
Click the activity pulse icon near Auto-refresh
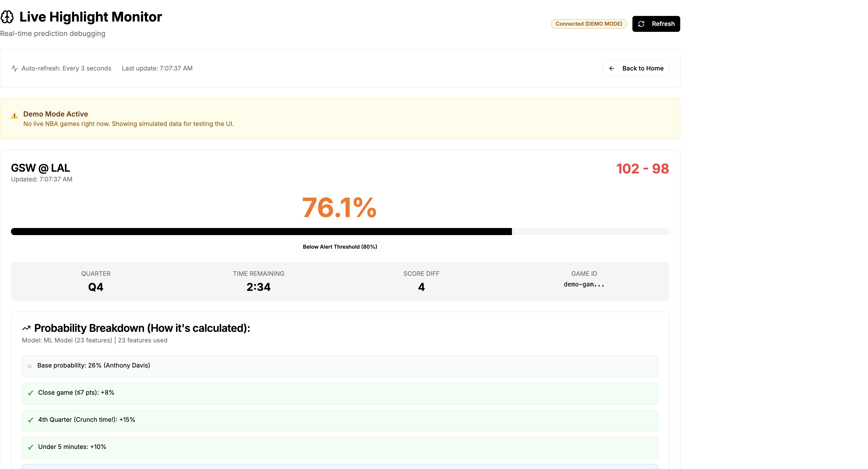pyautogui.click(x=14, y=68)
